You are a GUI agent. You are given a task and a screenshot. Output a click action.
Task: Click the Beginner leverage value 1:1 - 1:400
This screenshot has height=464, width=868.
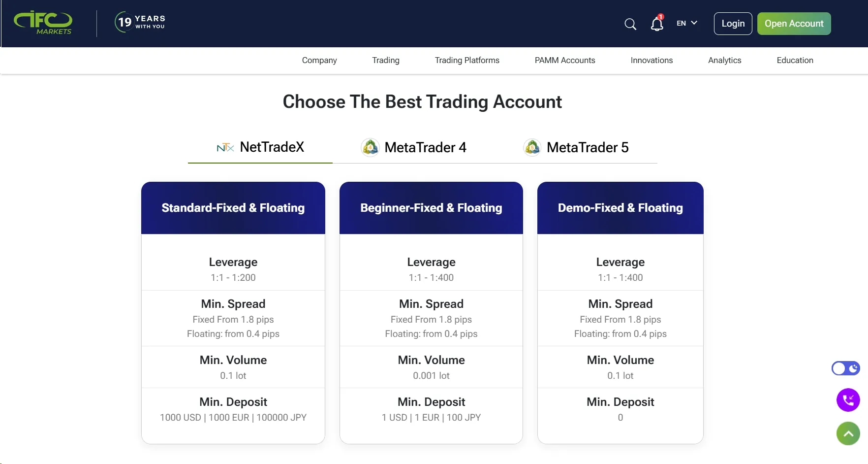point(431,277)
